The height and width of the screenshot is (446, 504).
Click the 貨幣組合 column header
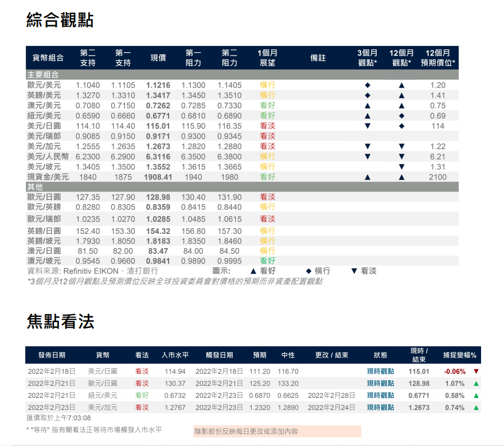[48, 58]
